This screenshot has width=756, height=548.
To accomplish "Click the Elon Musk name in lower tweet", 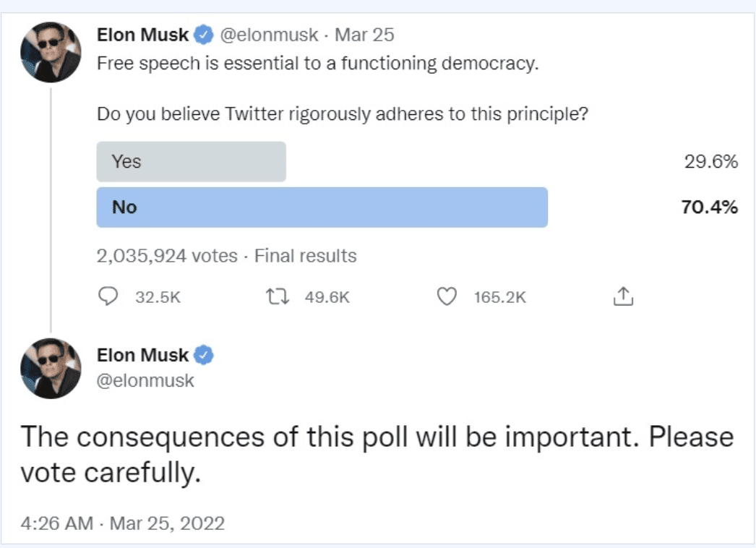I will click(x=143, y=355).
